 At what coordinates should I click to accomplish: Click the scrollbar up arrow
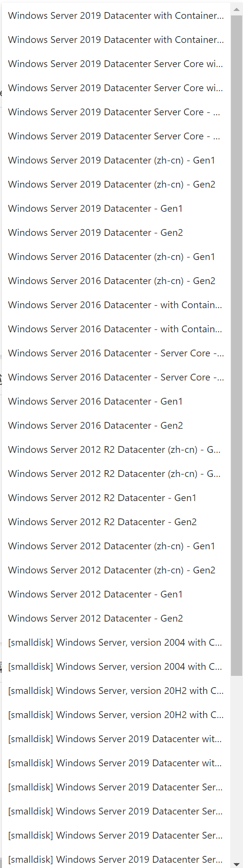coord(237,9)
